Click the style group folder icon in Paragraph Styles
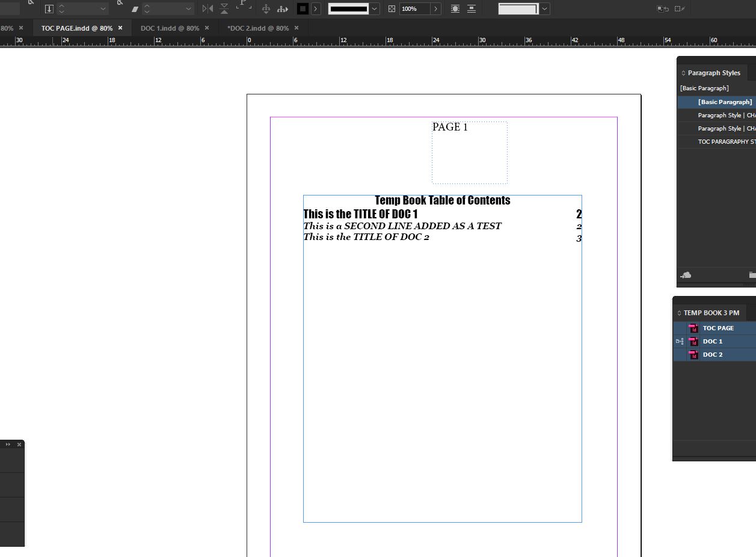The height and width of the screenshot is (557, 756). click(752, 275)
